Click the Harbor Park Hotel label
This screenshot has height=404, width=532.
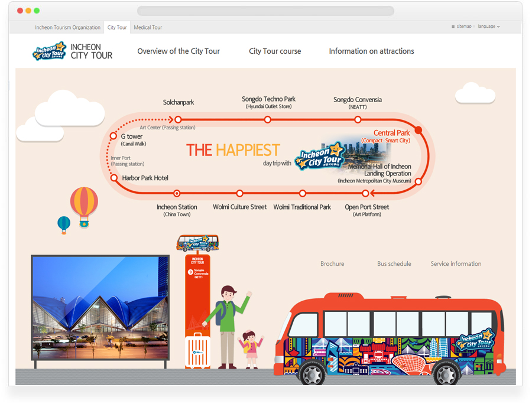pos(145,178)
